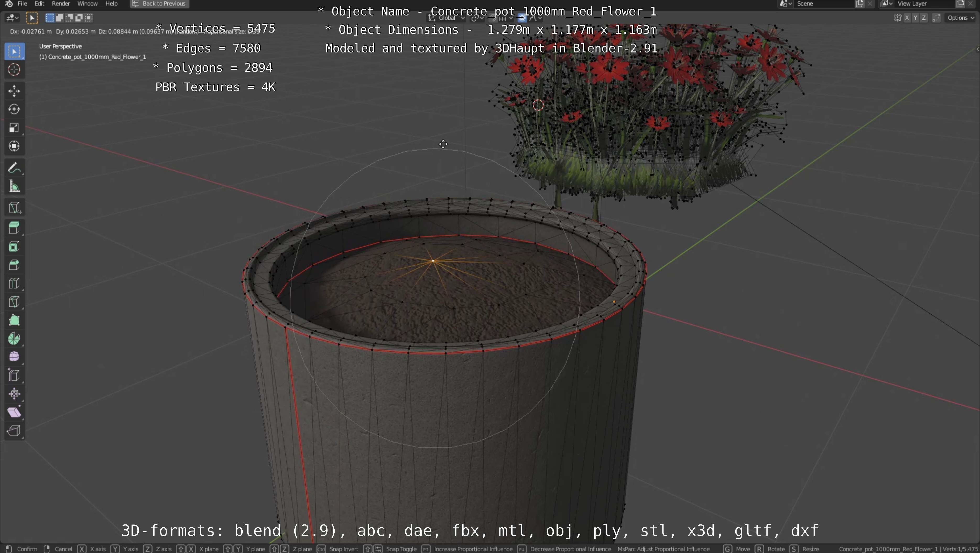The width and height of the screenshot is (980, 553).
Task: Select the Edge Slide tool
Action: tap(14, 375)
